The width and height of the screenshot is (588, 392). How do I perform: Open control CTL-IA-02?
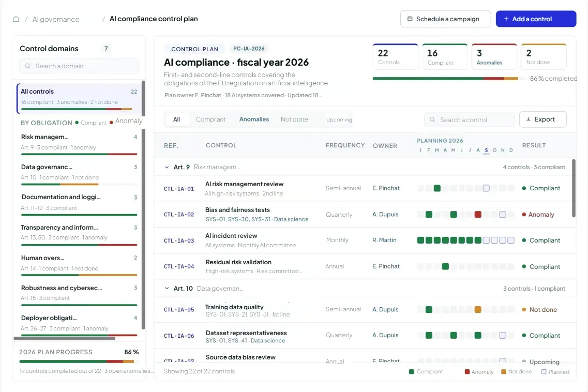(x=179, y=215)
